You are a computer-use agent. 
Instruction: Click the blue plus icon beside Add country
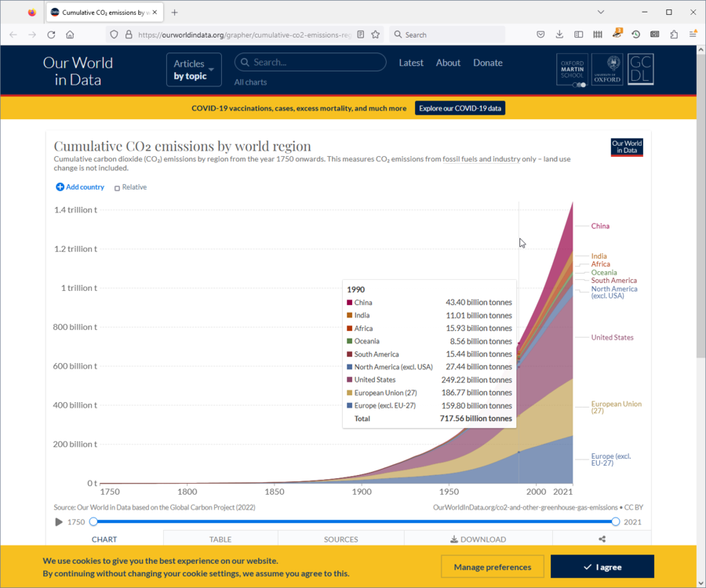(x=59, y=187)
